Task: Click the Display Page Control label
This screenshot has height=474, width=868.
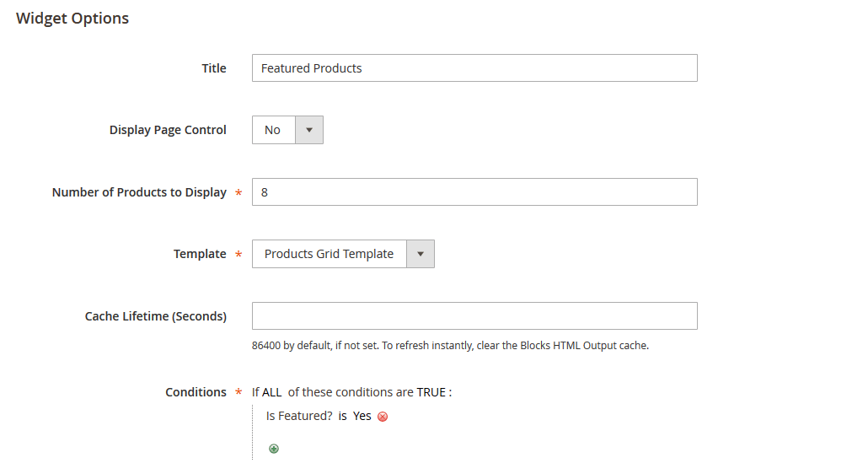Action: click(168, 130)
